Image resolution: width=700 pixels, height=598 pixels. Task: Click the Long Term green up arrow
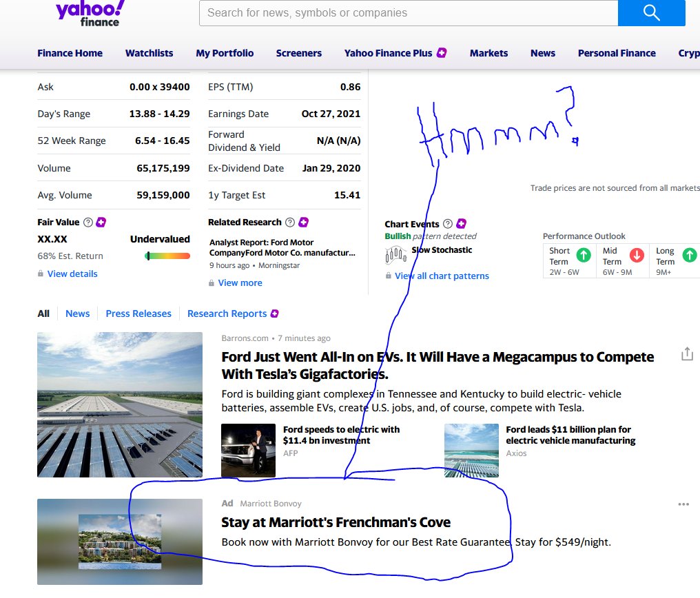690,255
